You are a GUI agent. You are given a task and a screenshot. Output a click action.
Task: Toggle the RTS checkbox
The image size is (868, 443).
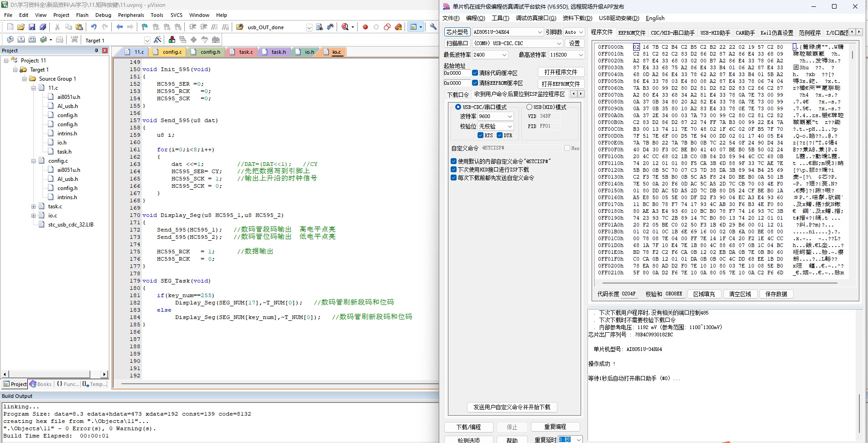(480, 135)
